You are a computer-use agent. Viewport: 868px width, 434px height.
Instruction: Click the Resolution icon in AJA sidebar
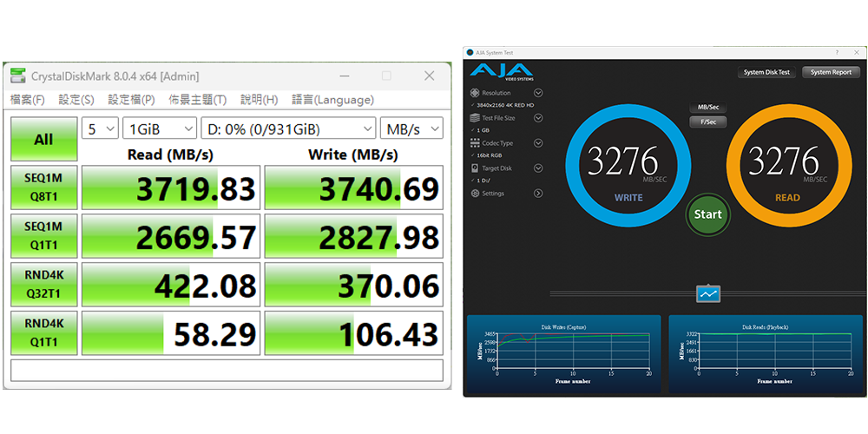(474, 93)
